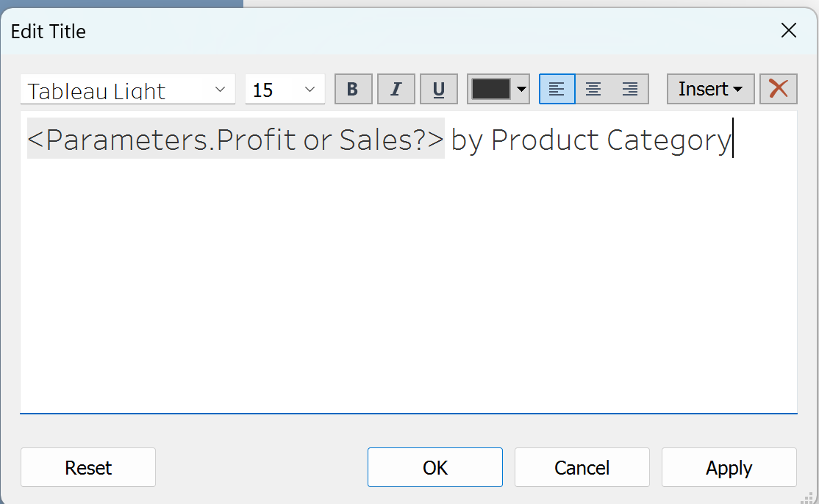This screenshot has width=819, height=504.
Task: Toggle Underline formatting
Action: coord(439,90)
